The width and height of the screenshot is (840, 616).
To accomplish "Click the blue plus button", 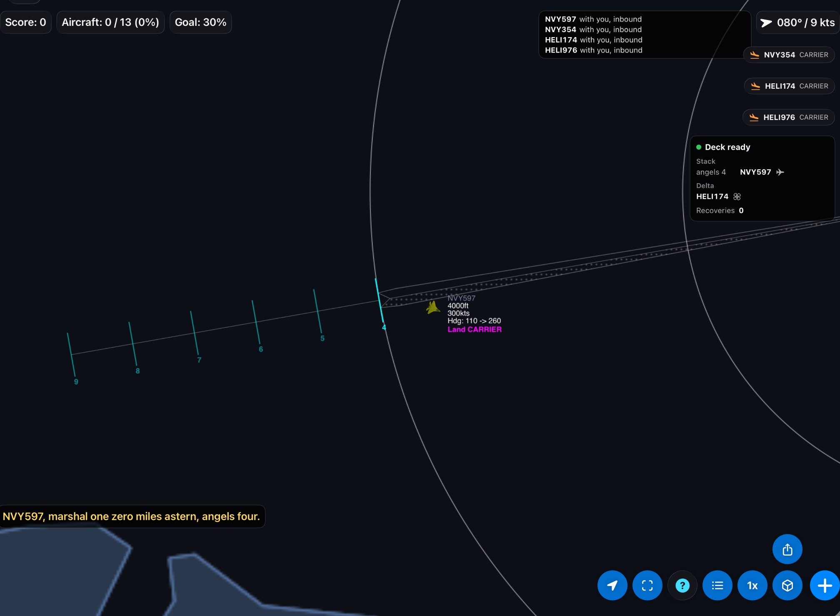I will point(825,585).
